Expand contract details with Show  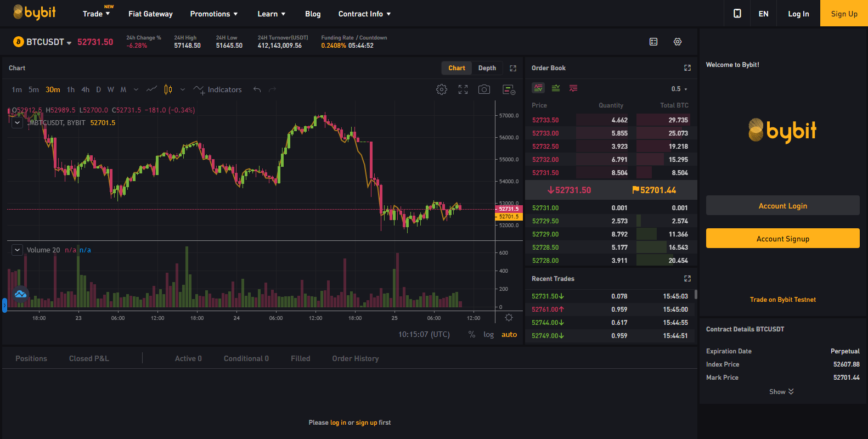pos(781,392)
